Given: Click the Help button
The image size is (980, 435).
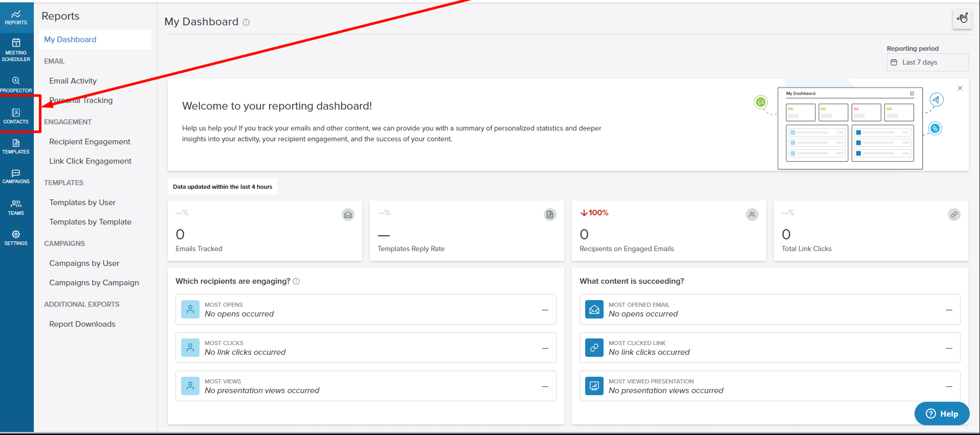Looking at the screenshot, I should pos(942,414).
